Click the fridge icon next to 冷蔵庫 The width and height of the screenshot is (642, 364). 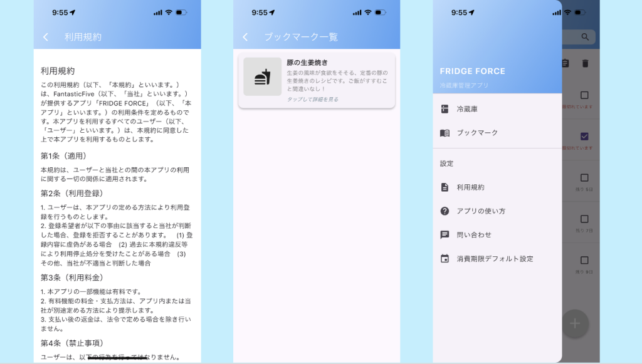(445, 109)
